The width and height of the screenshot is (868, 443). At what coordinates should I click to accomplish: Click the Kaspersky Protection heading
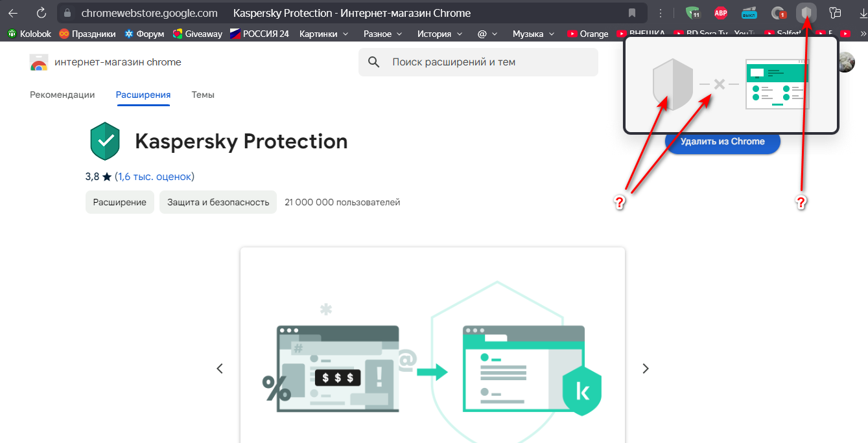tap(241, 141)
